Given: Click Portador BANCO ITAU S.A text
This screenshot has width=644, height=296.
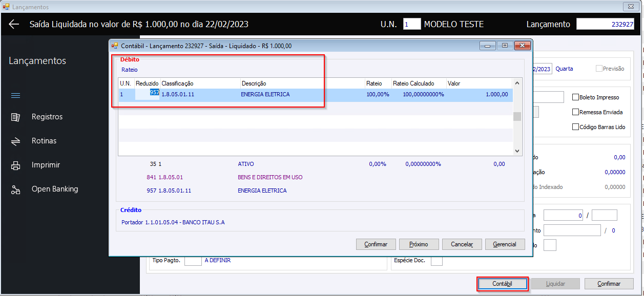Looking at the screenshot, I should coord(173,223).
